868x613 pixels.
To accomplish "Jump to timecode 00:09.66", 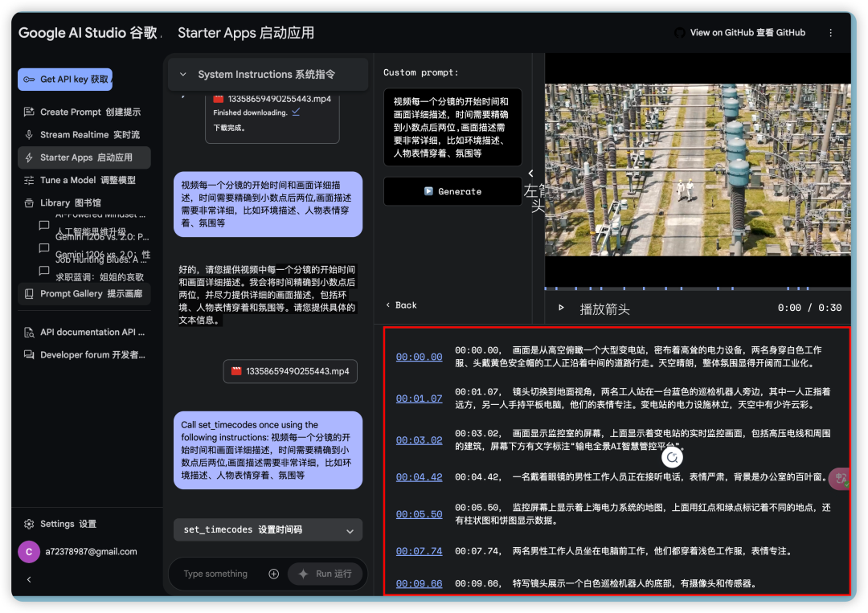I will coord(419,584).
